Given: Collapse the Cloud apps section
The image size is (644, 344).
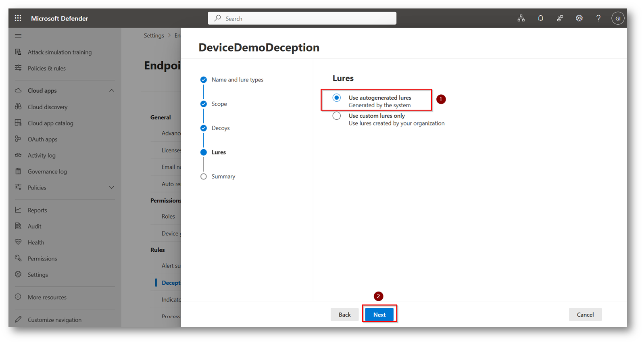Looking at the screenshot, I should point(112,91).
